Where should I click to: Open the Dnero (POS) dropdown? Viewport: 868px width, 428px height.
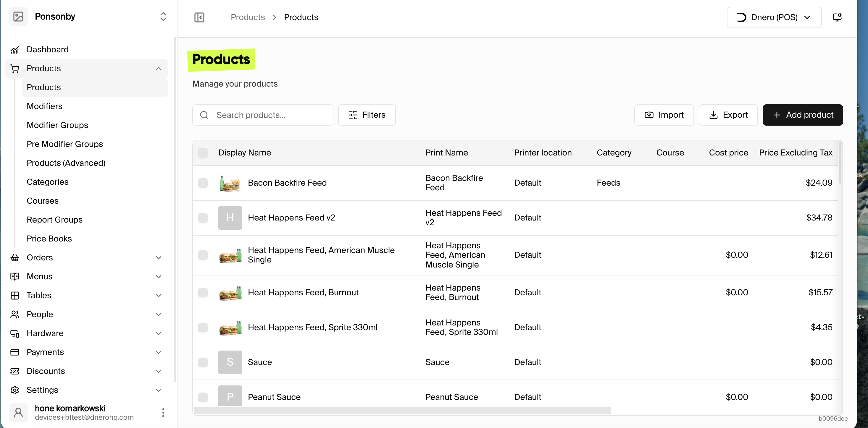pos(774,17)
